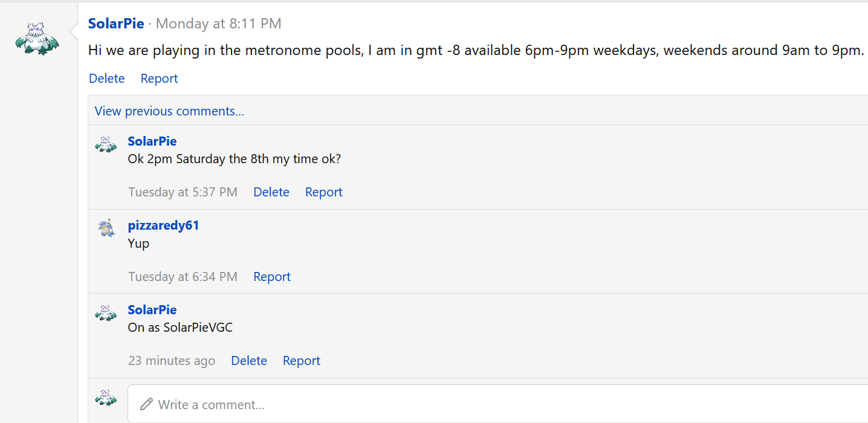Report the '2pm Saturday the 8th' comment
Screen dimensions: 868x423
(x=324, y=192)
